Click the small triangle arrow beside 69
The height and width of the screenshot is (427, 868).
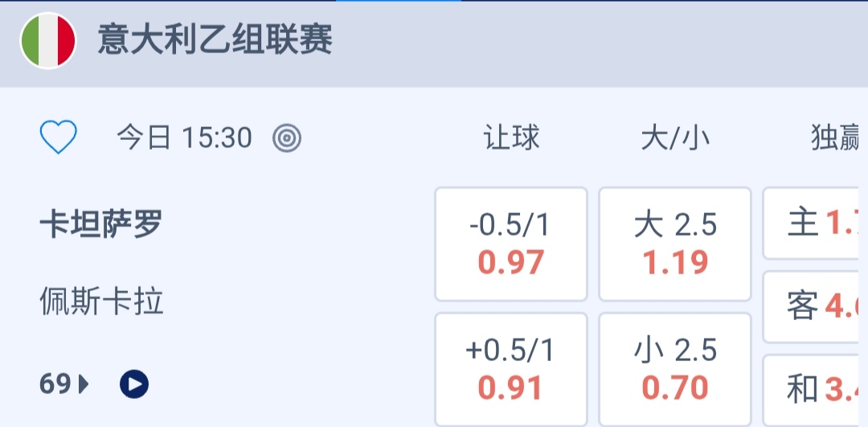click(x=84, y=385)
